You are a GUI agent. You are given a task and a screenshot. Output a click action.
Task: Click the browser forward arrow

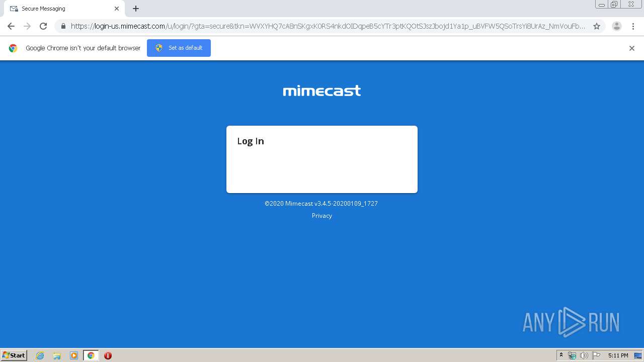click(x=27, y=26)
